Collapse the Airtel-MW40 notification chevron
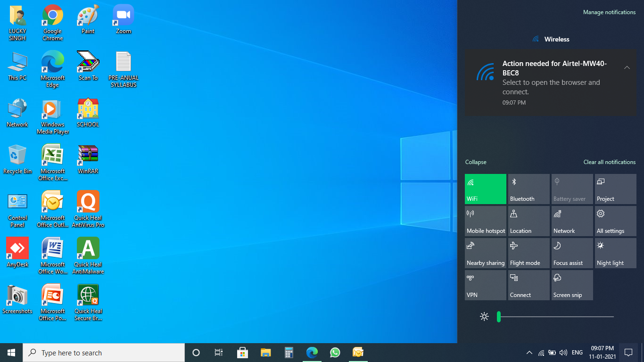This screenshot has height=362, width=644. pyautogui.click(x=627, y=67)
